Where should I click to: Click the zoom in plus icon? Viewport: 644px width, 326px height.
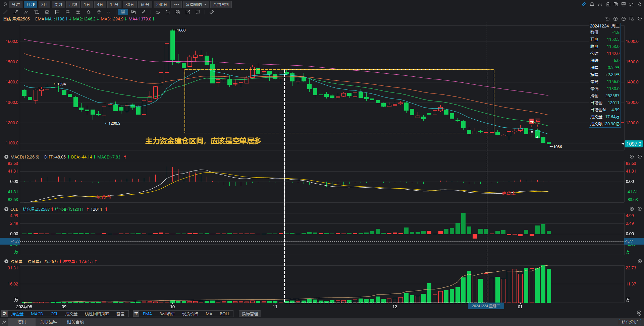pos(615,19)
